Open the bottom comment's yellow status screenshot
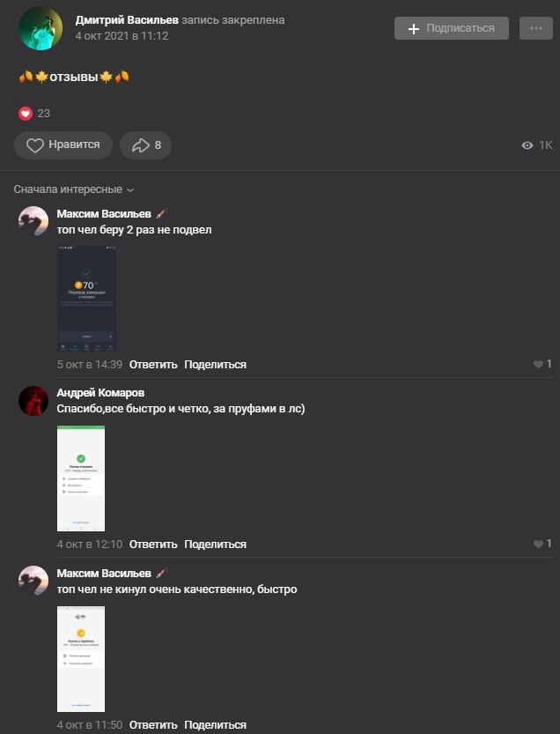The width and height of the screenshot is (560, 734). pos(81,658)
